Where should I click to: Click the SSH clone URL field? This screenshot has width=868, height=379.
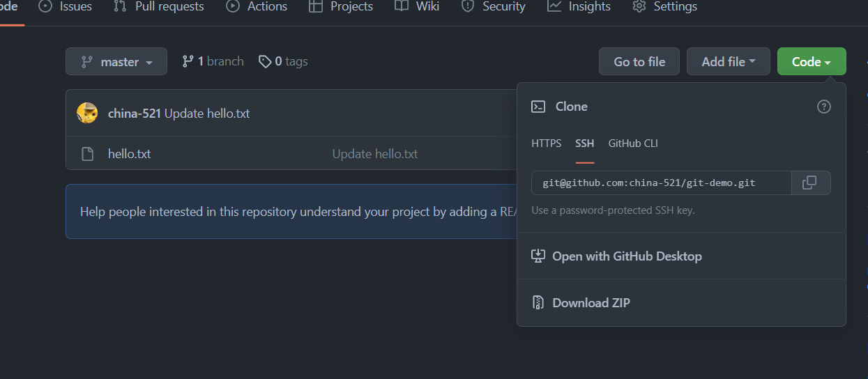point(662,183)
